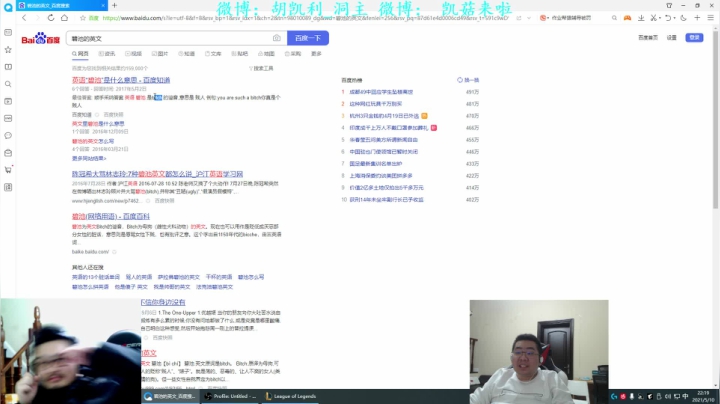
Task: Reload the page with refresh icon
Action: click(x=51, y=18)
